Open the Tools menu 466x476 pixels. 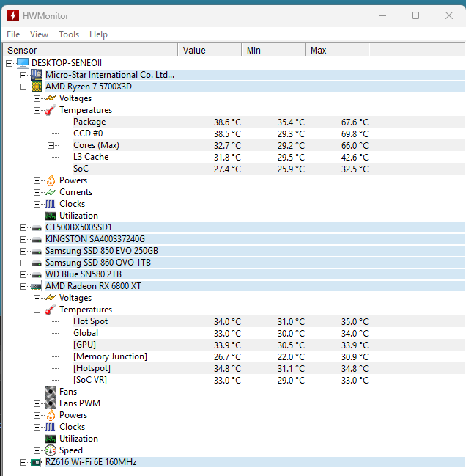69,34
